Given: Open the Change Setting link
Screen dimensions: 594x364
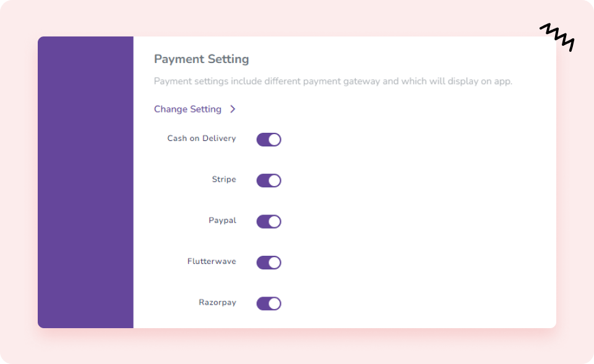Looking at the screenshot, I should (x=187, y=109).
